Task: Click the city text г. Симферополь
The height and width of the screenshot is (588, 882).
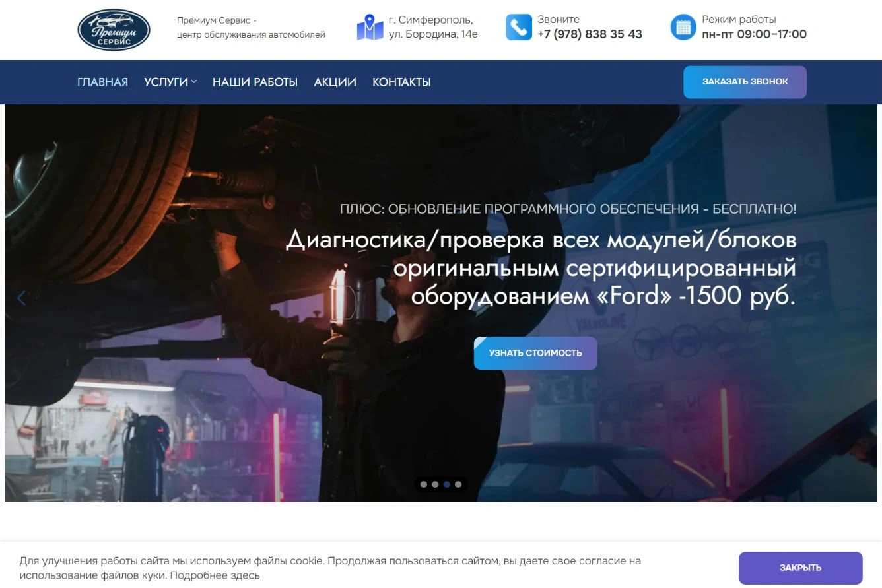Action: (x=430, y=20)
